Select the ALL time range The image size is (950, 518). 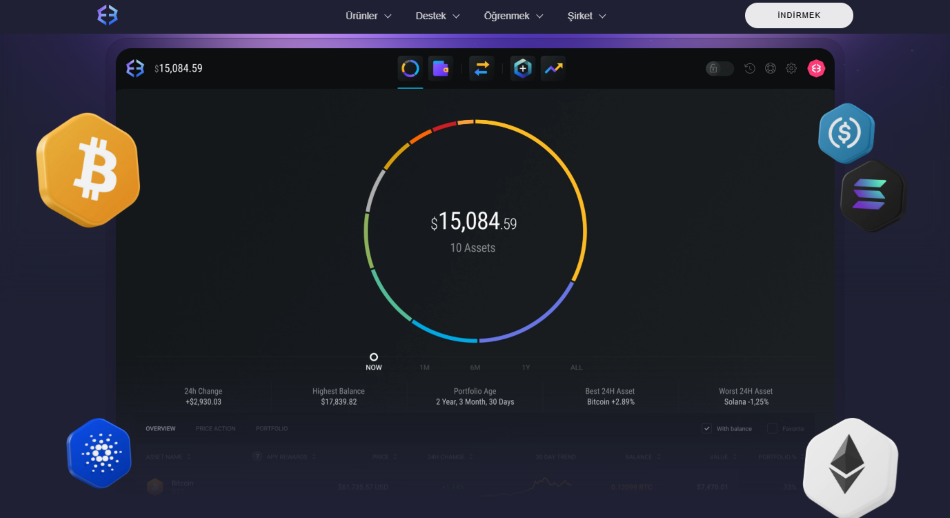[576, 367]
